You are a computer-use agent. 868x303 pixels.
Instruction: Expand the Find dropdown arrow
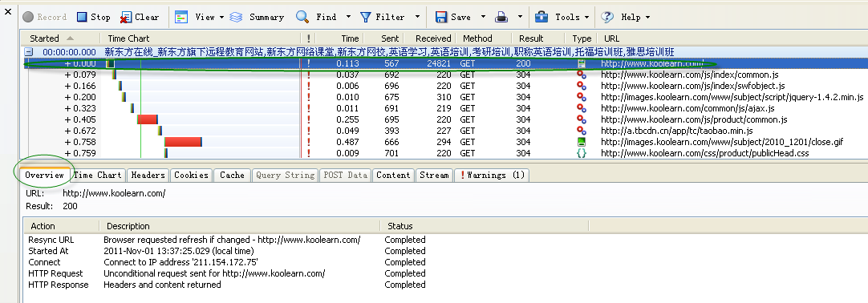(348, 17)
